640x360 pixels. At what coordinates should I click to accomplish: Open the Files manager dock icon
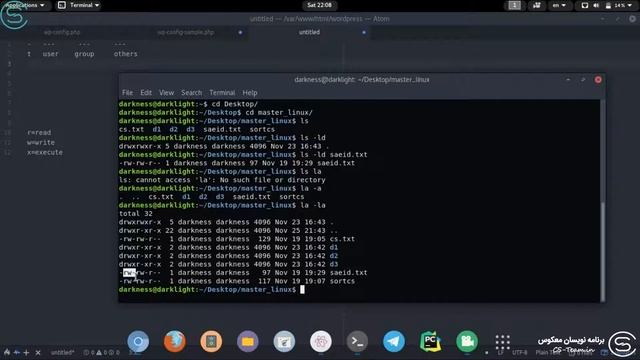coord(248,341)
